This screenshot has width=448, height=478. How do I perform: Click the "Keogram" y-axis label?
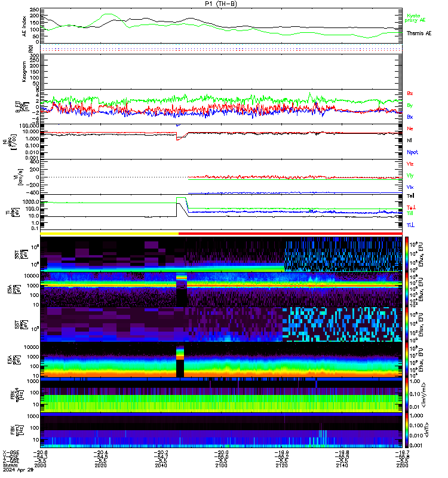point(24,72)
